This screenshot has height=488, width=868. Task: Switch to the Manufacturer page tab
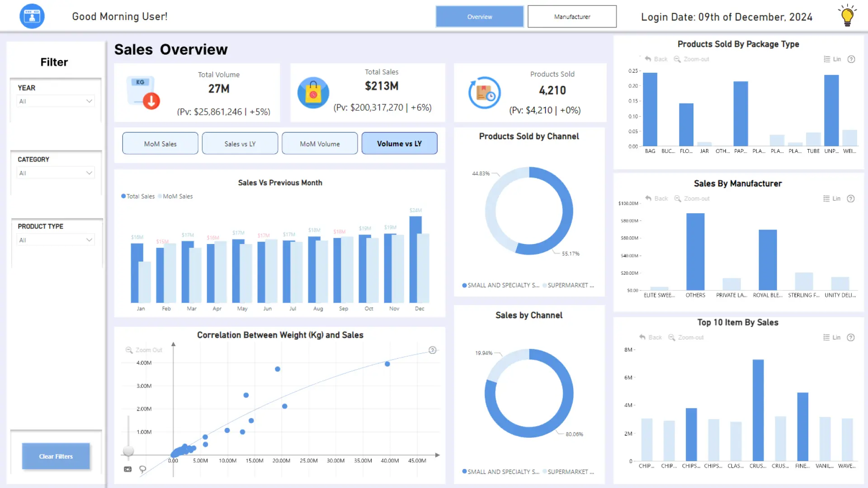[572, 17]
